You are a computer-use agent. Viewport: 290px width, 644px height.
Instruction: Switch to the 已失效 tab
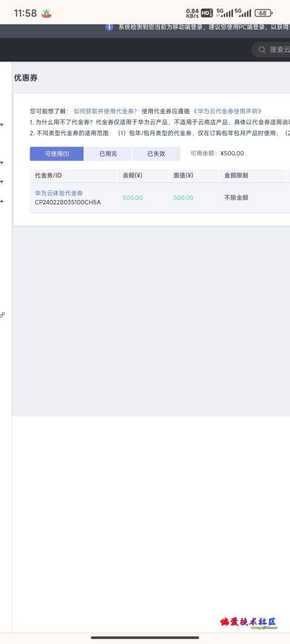[x=156, y=153]
